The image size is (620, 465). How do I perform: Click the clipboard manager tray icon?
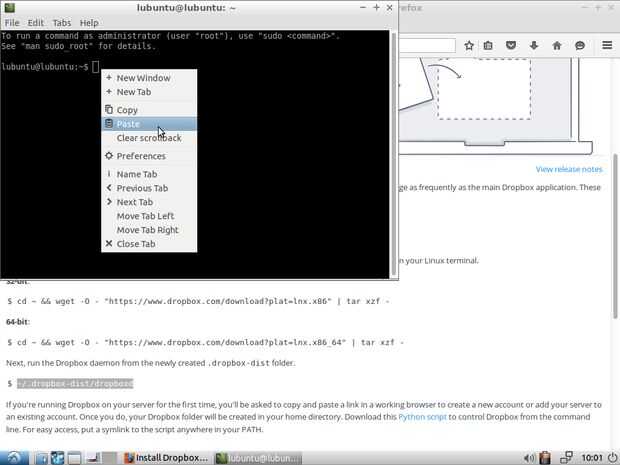[545, 458]
